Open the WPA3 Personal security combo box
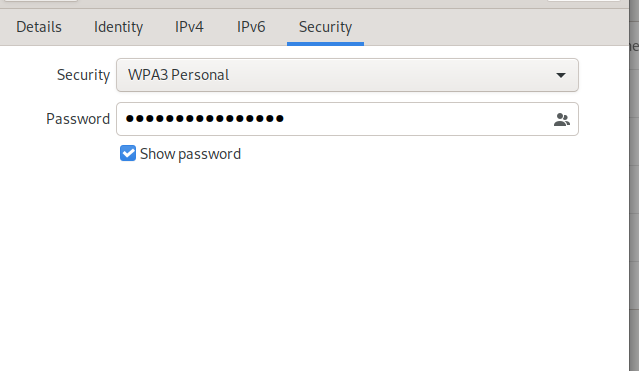639x371 pixels. 347,75
